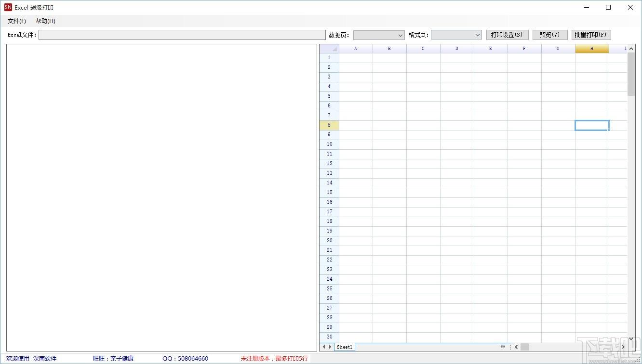Screen dimensions: 642x364
Task: Click the 批量打印(P) button
Action: coord(591,35)
